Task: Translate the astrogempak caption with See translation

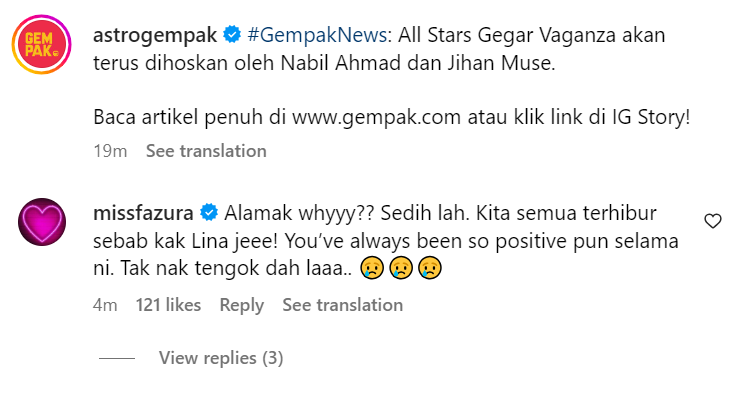Action: pyautogui.click(x=206, y=151)
